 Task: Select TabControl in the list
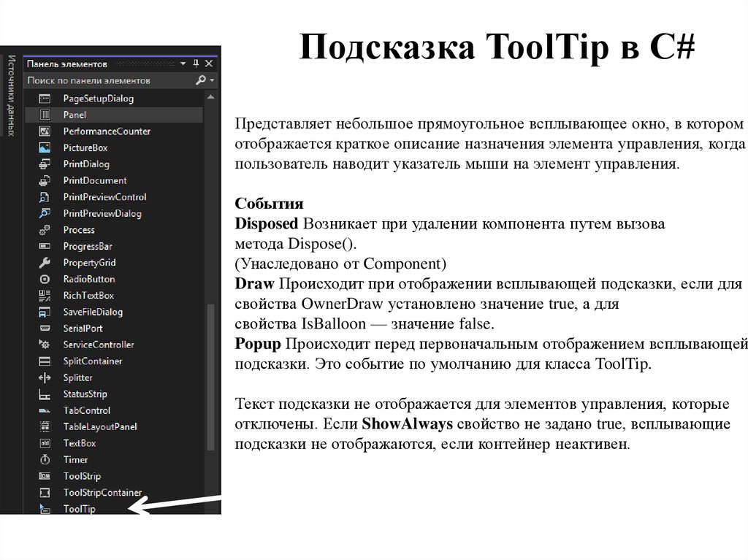[x=87, y=411]
